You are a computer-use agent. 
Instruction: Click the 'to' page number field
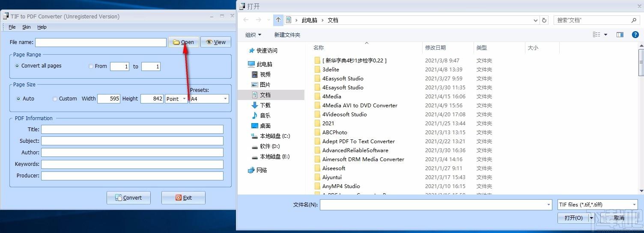click(x=151, y=66)
